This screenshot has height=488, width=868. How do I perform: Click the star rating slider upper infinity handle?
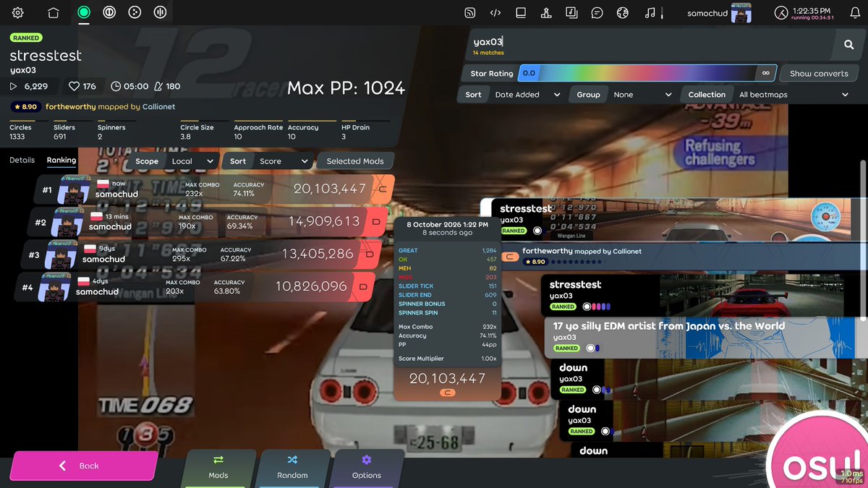[x=766, y=73]
